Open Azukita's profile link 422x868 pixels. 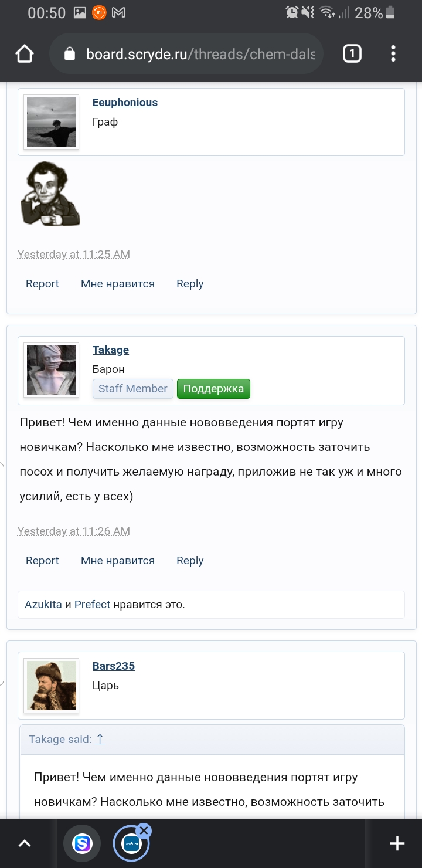tap(43, 604)
